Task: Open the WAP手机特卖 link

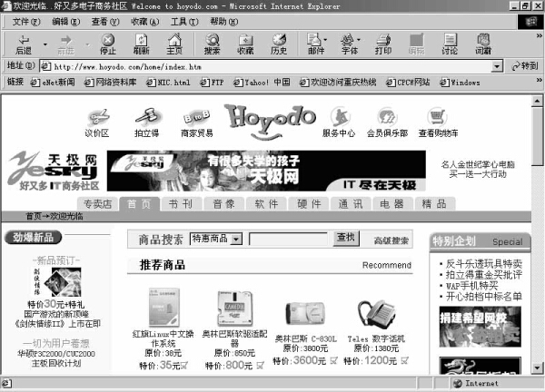Action: pos(471,286)
